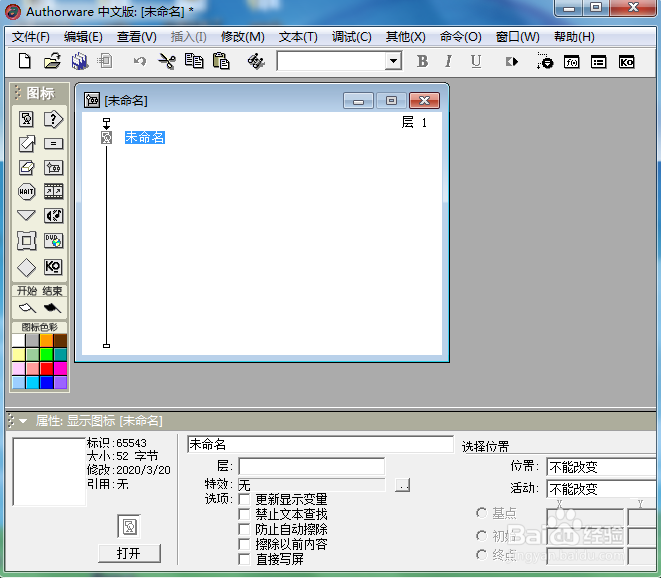Select the Wait icon in icon palette
This screenshot has width=661, height=578.
[x=26, y=191]
